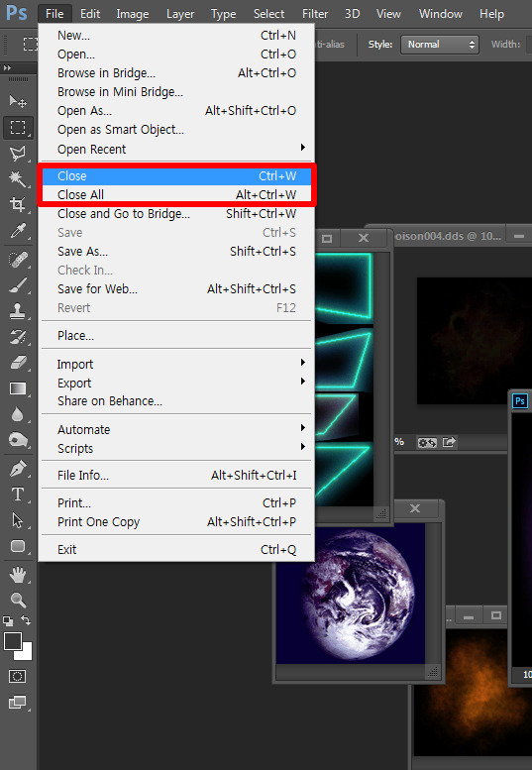Choose Close from File menu
This screenshot has width=532, height=770.
176,175
